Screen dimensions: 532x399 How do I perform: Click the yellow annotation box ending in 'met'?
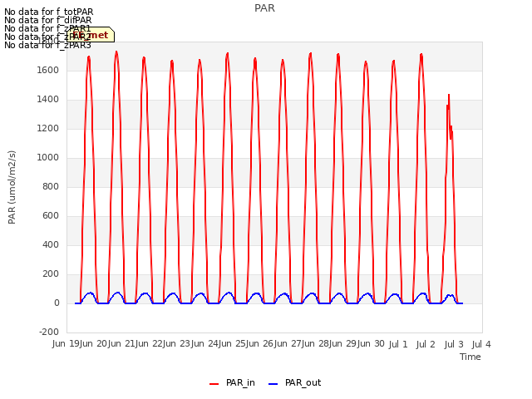(x=91, y=35)
